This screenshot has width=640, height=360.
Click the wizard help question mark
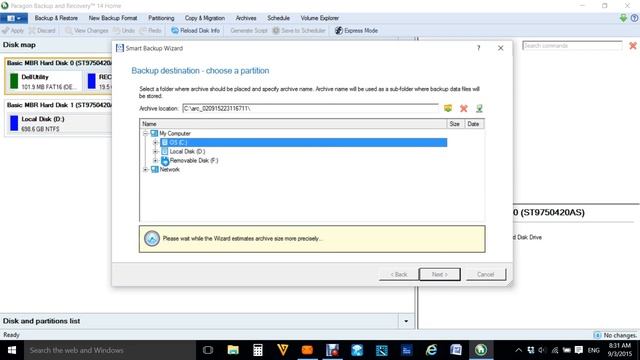pyautogui.click(x=478, y=48)
